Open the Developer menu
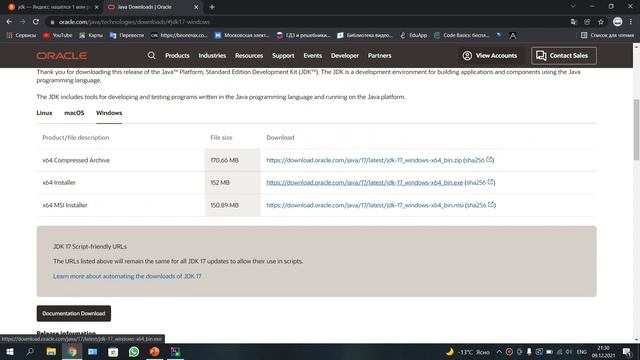The image size is (640, 360). pos(345,56)
